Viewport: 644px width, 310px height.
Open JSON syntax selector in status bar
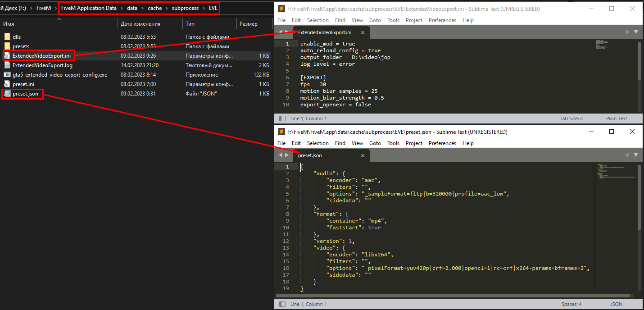[617, 304]
